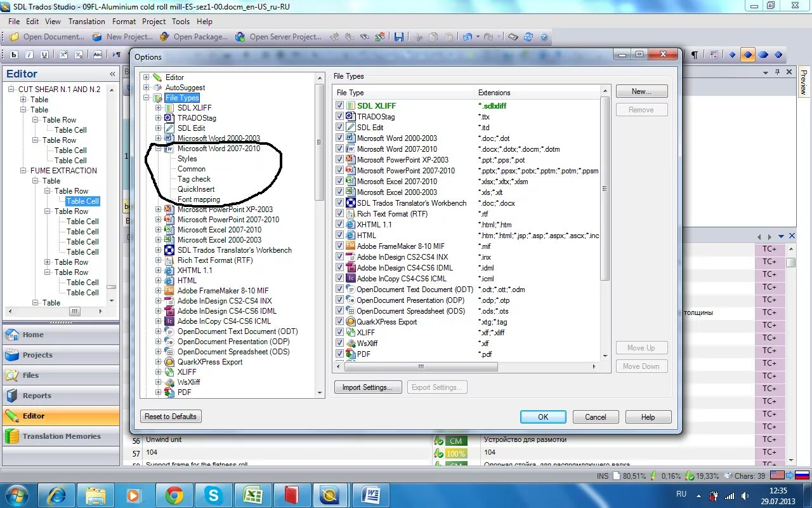
Task: Open Reports view in navigation pane
Action: (61, 396)
